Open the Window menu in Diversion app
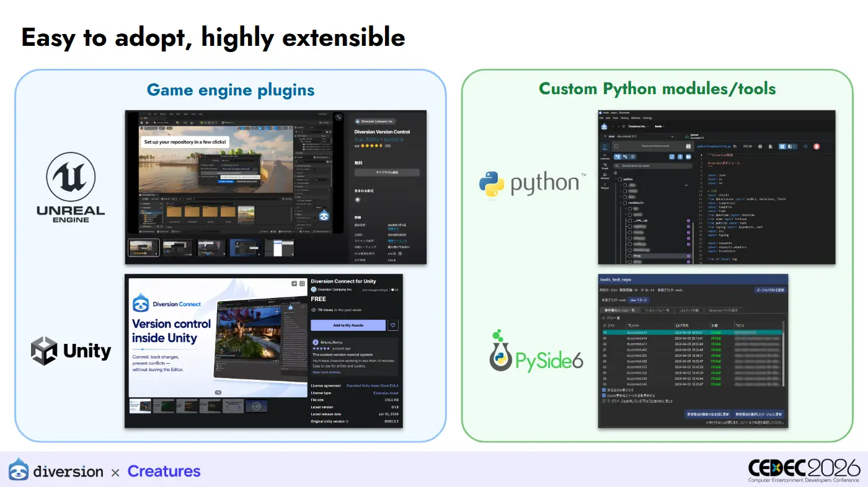This screenshot has height=487, width=868. click(x=635, y=118)
